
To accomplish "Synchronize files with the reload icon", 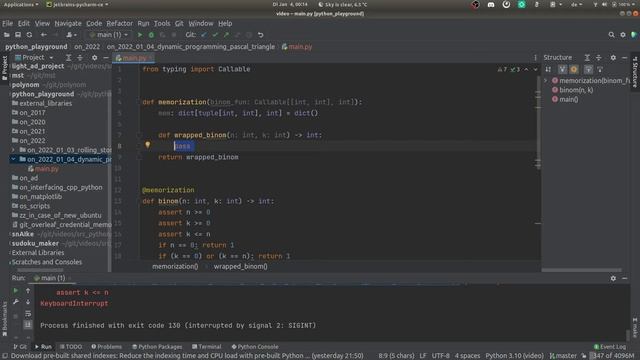I will click(29, 35).
